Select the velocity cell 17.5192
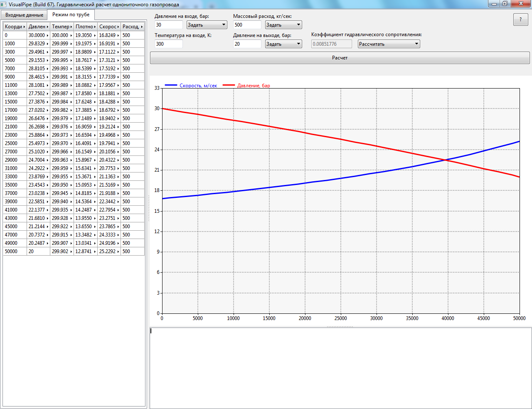The image size is (532, 409). pyautogui.click(x=109, y=69)
